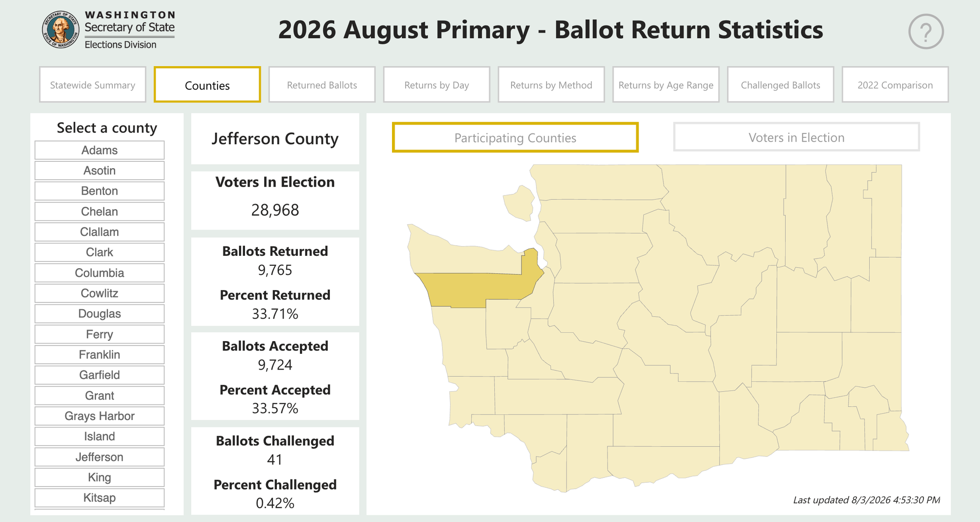Image resolution: width=980 pixels, height=522 pixels.
Task: Select Island county button
Action: (99, 437)
